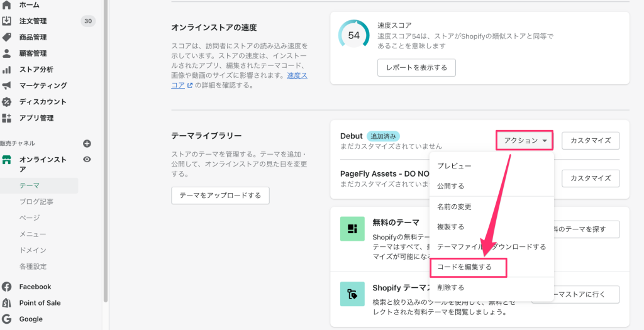
Task: Click the Google channel icon
Action: tap(6, 319)
